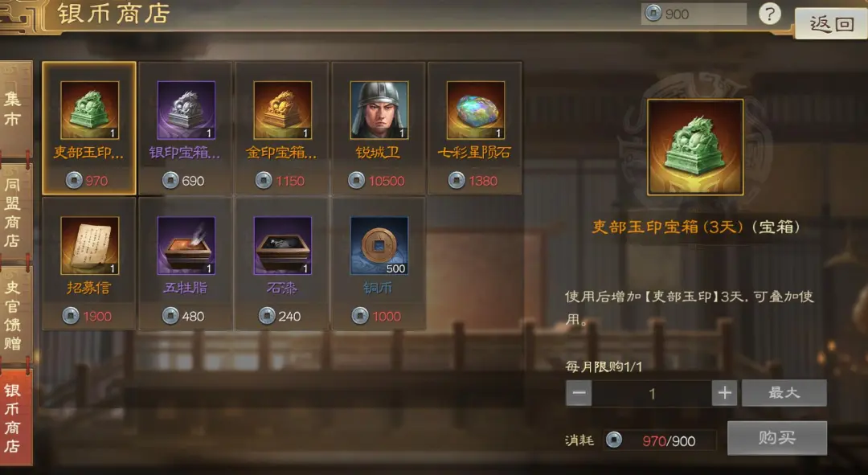This screenshot has height=475, width=868.
Task: Decrease purchase quantity with minus button
Action: click(579, 393)
